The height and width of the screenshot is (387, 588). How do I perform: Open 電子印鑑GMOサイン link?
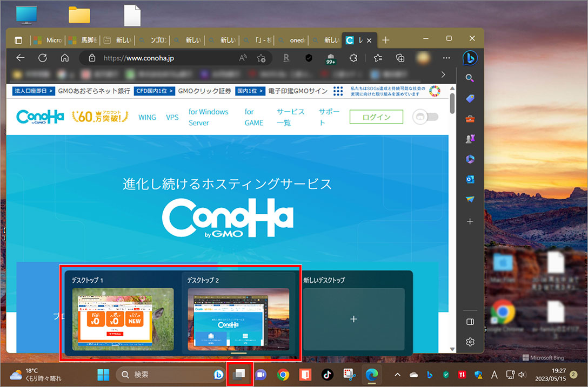[x=298, y=91]
